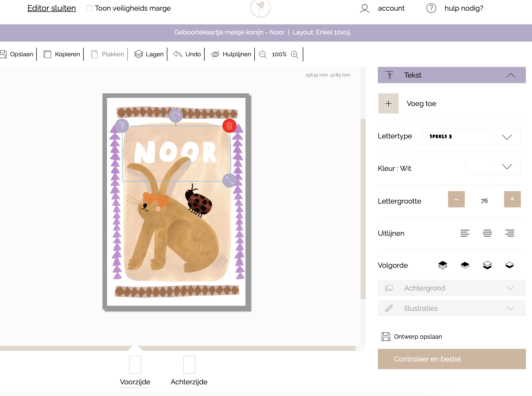Open the Kleur white color swatch
Screen dimensions: 532x396
coord(479,167)
